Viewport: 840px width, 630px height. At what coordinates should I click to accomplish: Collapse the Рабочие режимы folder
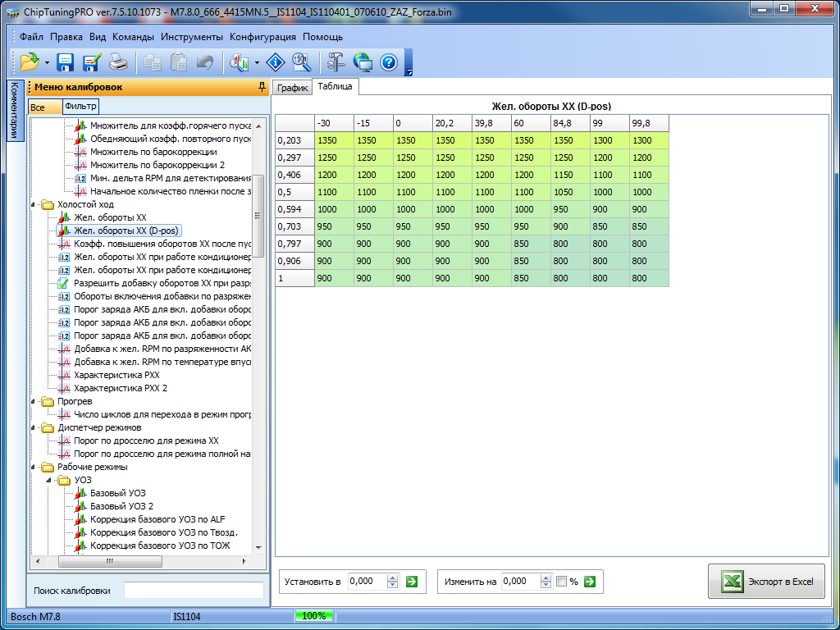pyautogui.click(x=34, y=467)
